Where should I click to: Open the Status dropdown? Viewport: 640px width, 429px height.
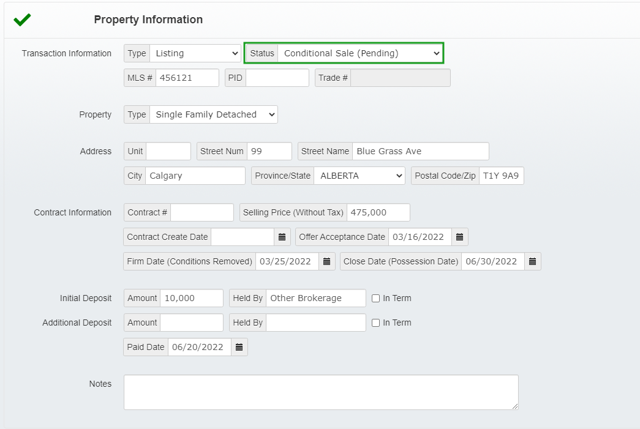360,53
